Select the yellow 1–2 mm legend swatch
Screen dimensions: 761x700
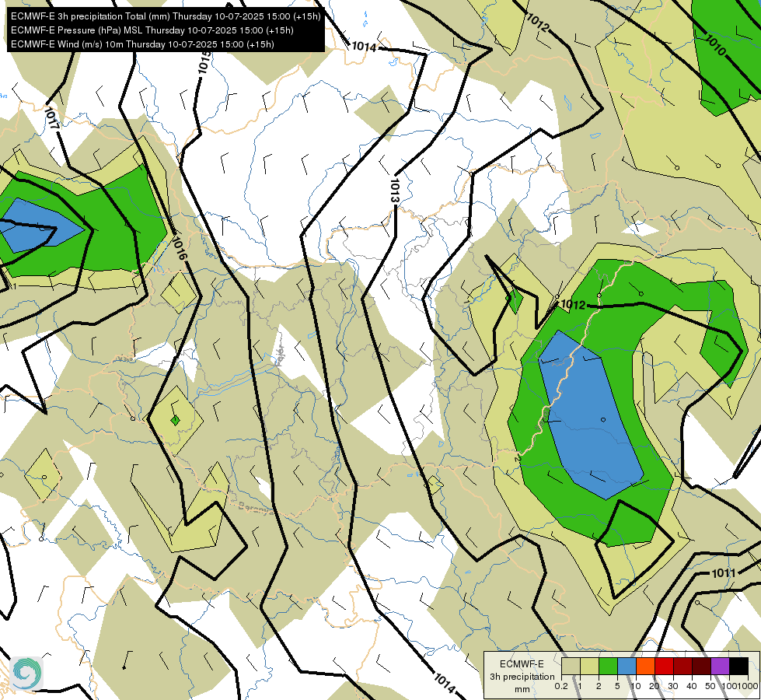pos(589,666)
